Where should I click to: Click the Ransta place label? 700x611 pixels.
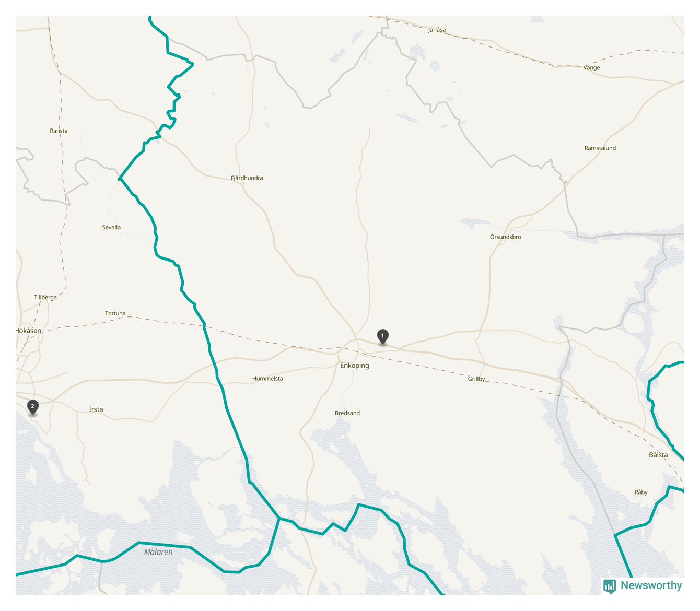[x=59, y=131]
